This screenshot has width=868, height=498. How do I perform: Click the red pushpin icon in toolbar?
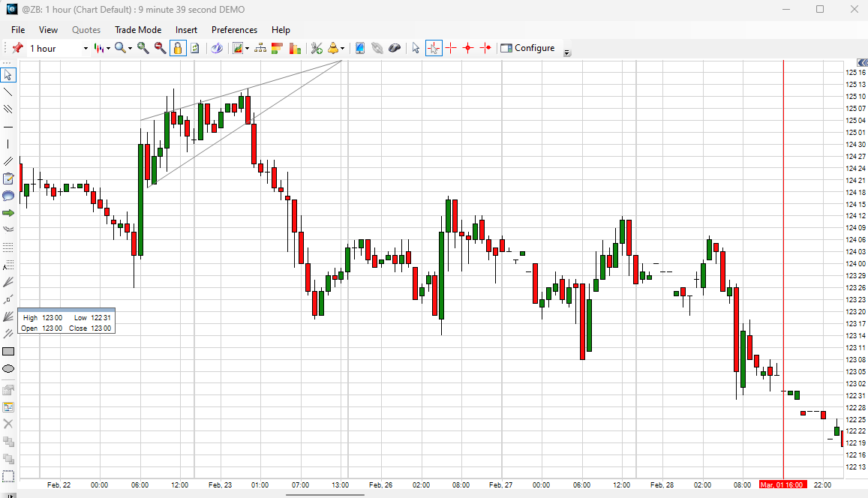point(18,48)
